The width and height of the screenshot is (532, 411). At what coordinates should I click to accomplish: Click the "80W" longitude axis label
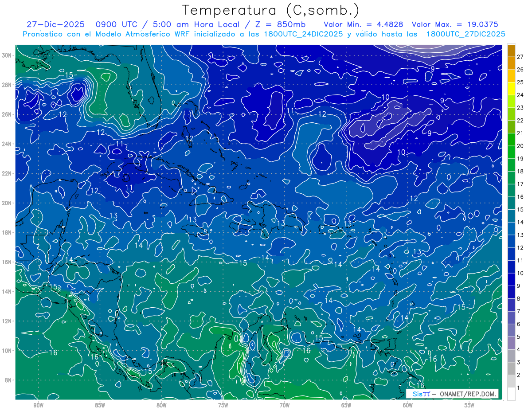[x=161, y=406]
